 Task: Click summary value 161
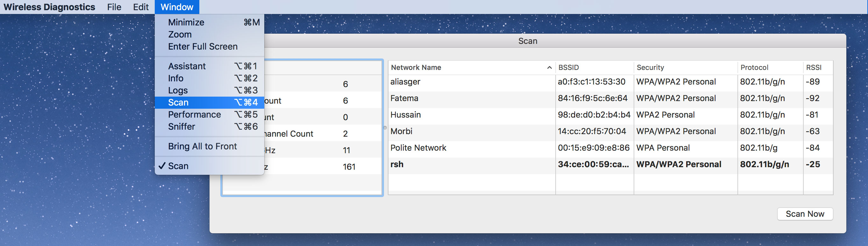(349, 167)
